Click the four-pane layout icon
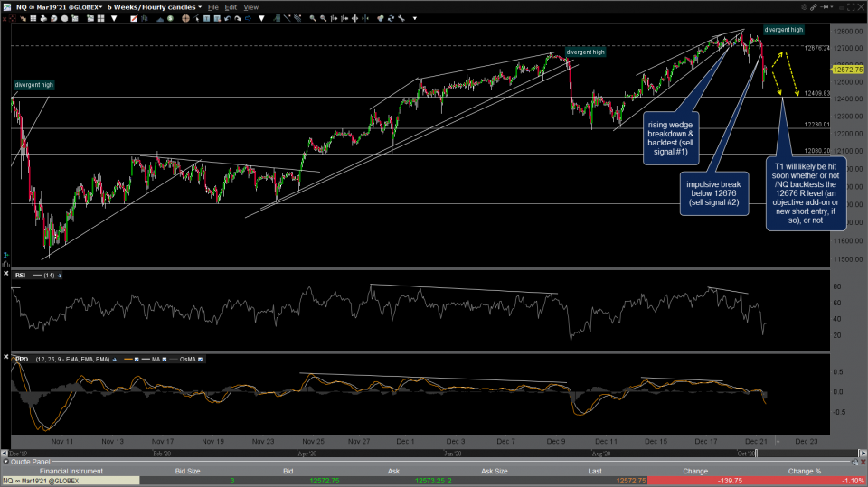The height and width of the screenshot is (487, 868). coord(100,18)
